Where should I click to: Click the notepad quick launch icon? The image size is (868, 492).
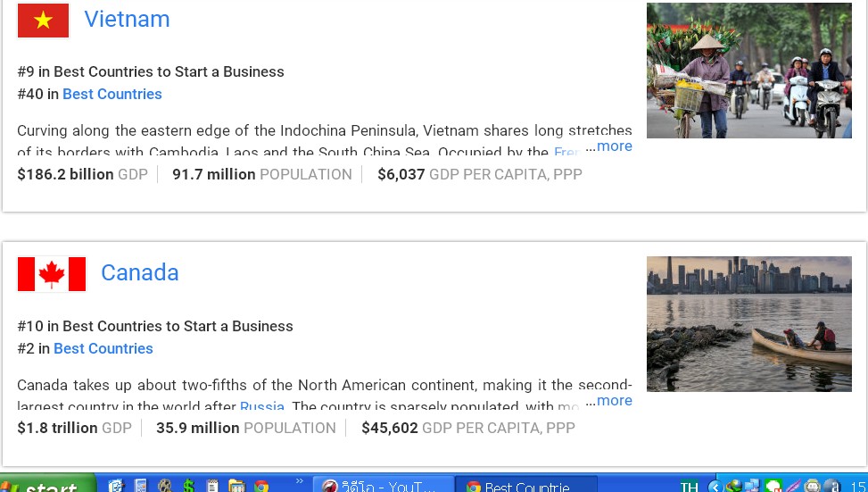pos(212,486)
